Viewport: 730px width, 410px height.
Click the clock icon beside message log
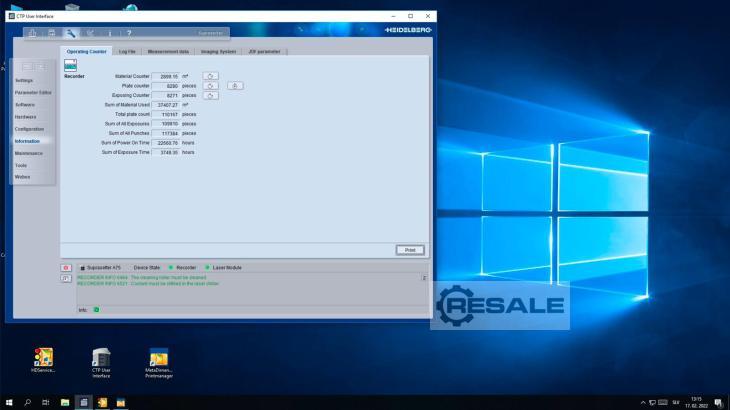click(66, 278)
